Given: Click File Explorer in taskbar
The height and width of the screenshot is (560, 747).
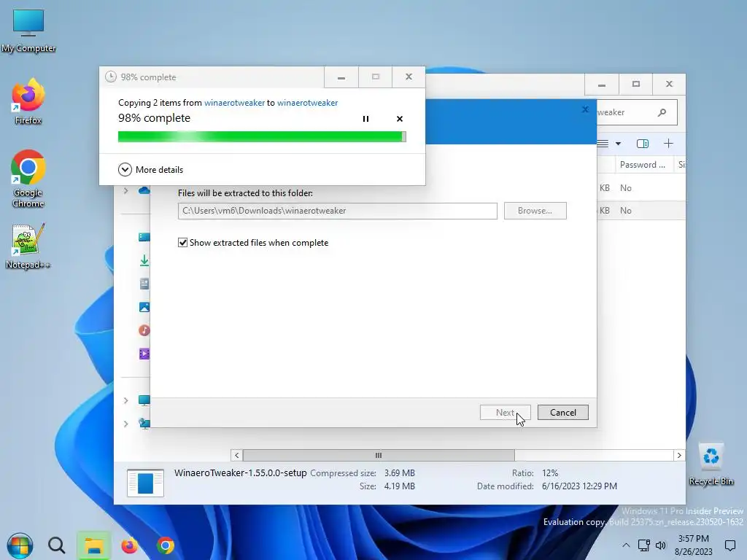Looking at the screenshot, I should (93, 545).
